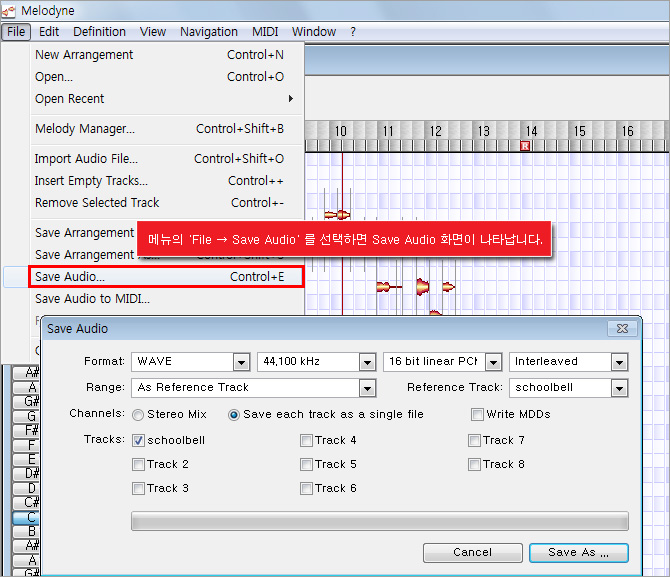This screenshot has width=670, height=577.
Task: Click the D piano key
Action: [x=26, y=488]
